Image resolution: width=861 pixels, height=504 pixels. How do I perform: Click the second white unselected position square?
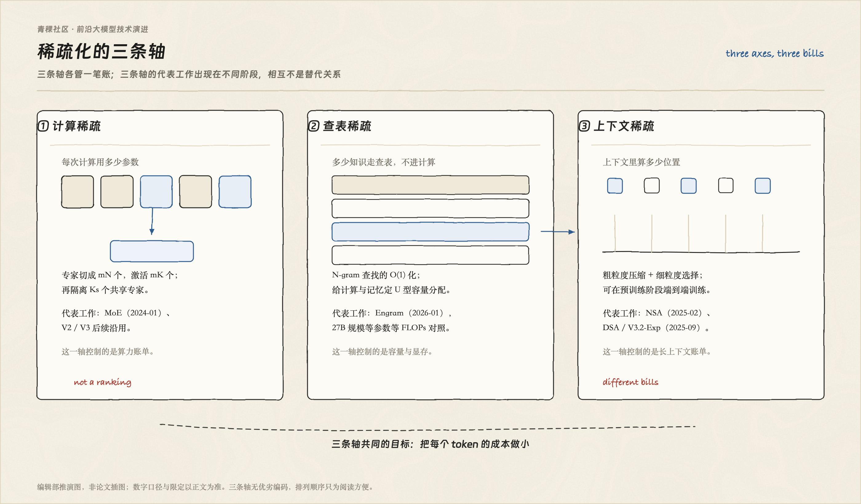coord(726,186)
